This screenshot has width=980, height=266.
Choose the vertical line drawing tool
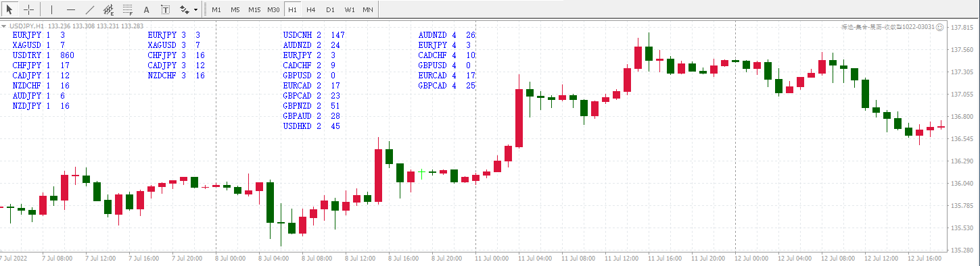point(52,9)
